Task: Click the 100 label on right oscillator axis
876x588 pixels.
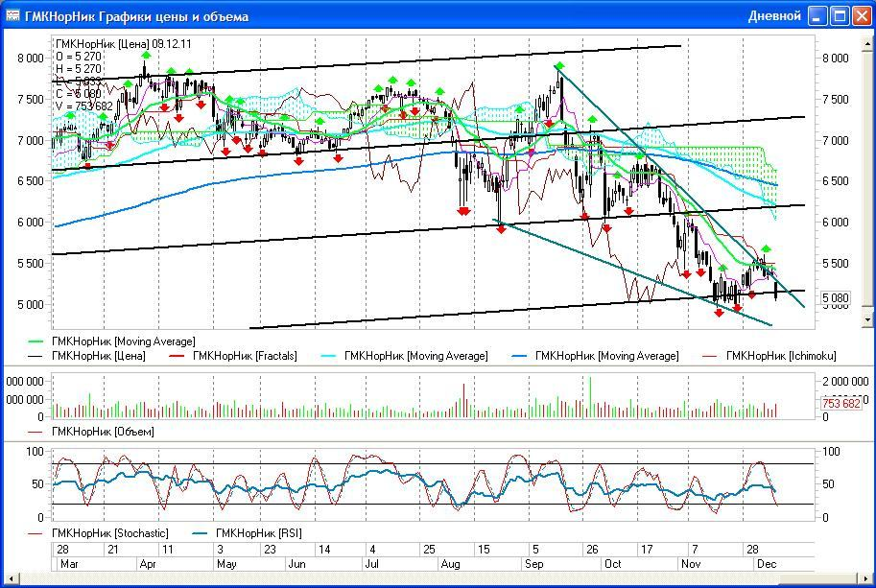Action: [x=831, y=452]
